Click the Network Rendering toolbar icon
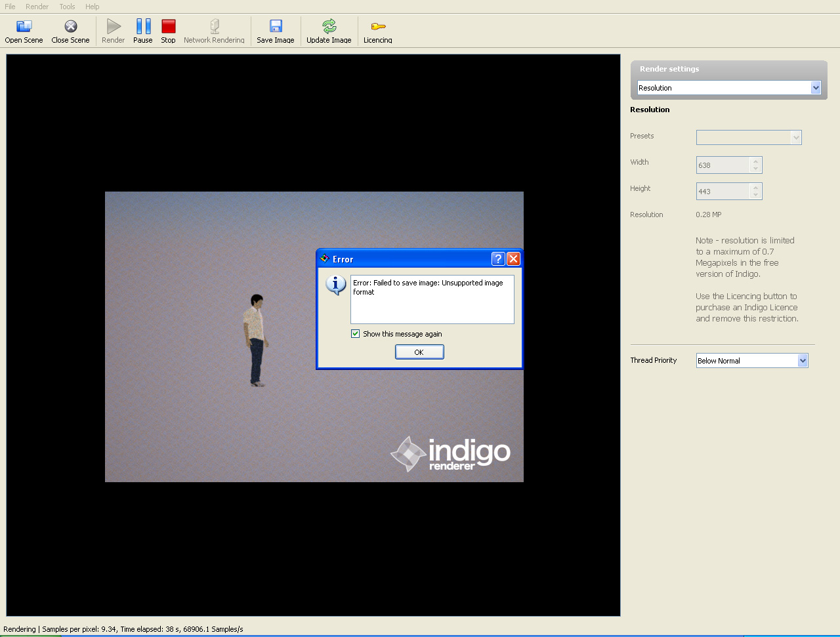The image size is (840, 637). [x=214, y=26]
